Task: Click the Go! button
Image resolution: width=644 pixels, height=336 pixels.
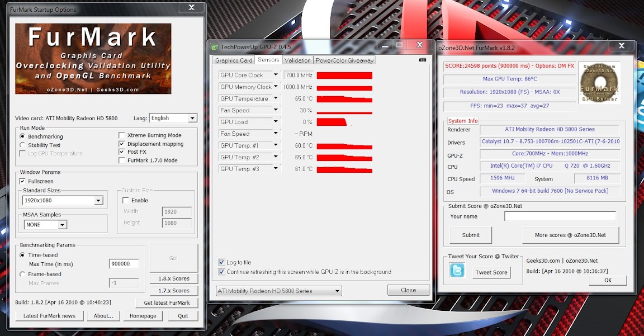Action: tap(173, 258)
